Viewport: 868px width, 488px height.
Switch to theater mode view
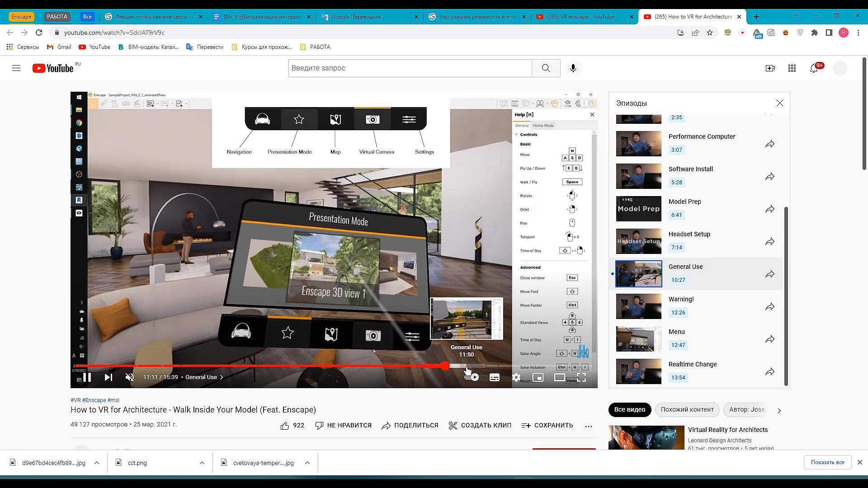(560, 377)
